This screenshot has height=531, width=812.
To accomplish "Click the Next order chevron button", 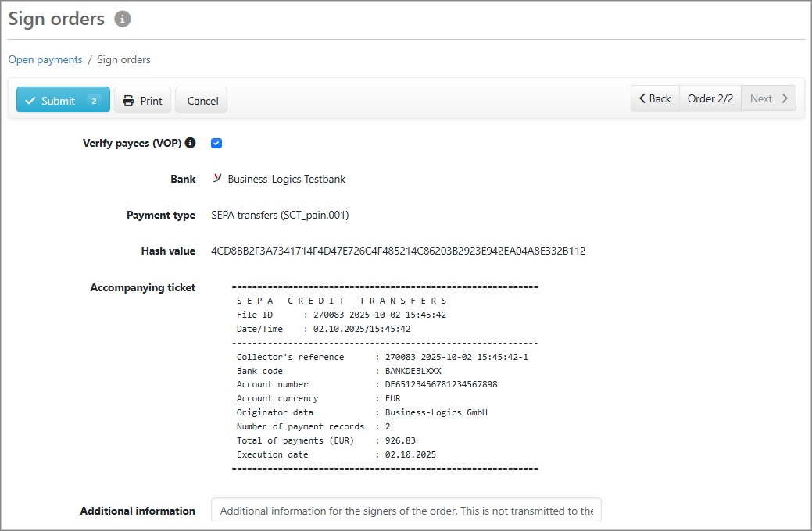I will tap(768, 98).
